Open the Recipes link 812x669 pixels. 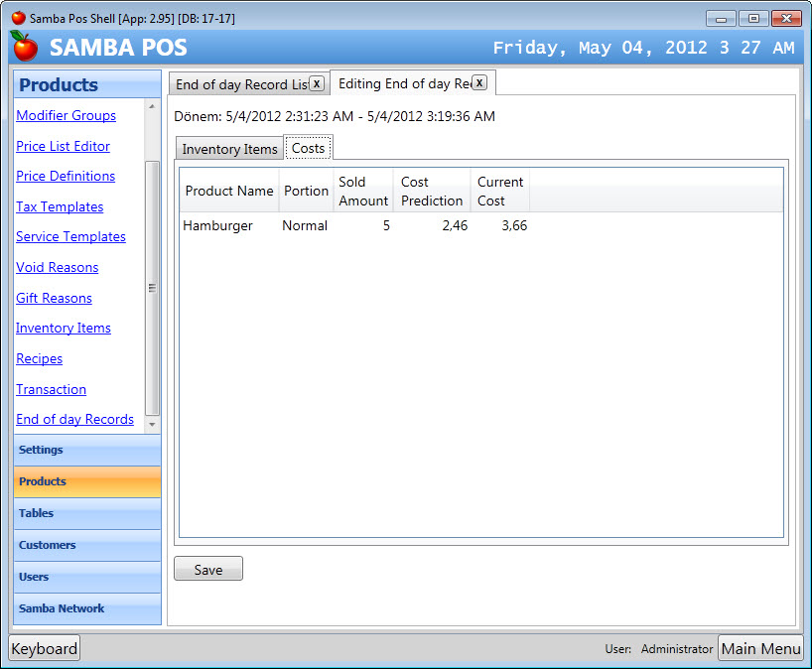click(x=40, y=358)
